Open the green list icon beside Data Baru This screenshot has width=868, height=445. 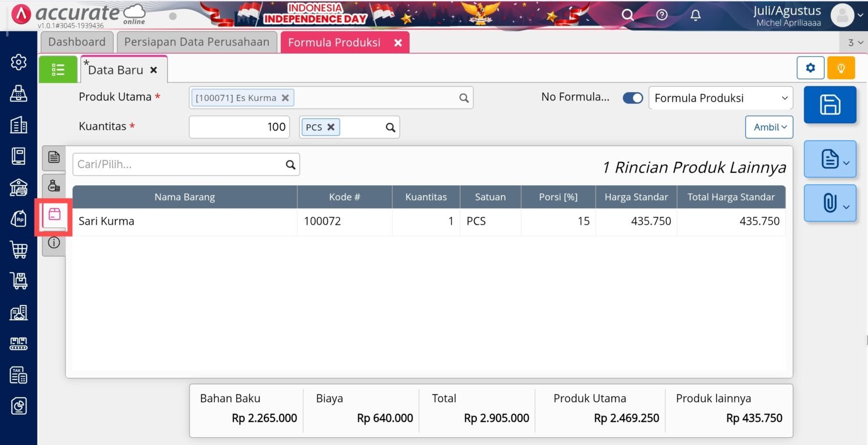58,69
